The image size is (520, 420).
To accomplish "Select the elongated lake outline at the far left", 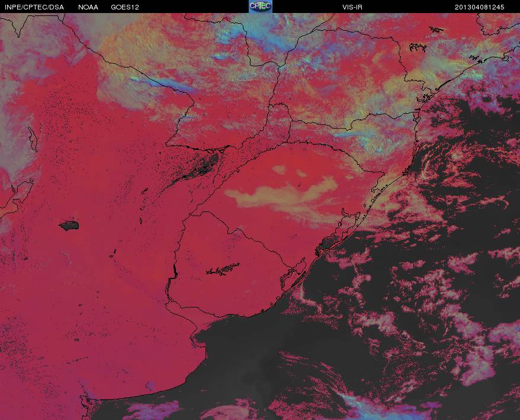I will coord(33,139).
